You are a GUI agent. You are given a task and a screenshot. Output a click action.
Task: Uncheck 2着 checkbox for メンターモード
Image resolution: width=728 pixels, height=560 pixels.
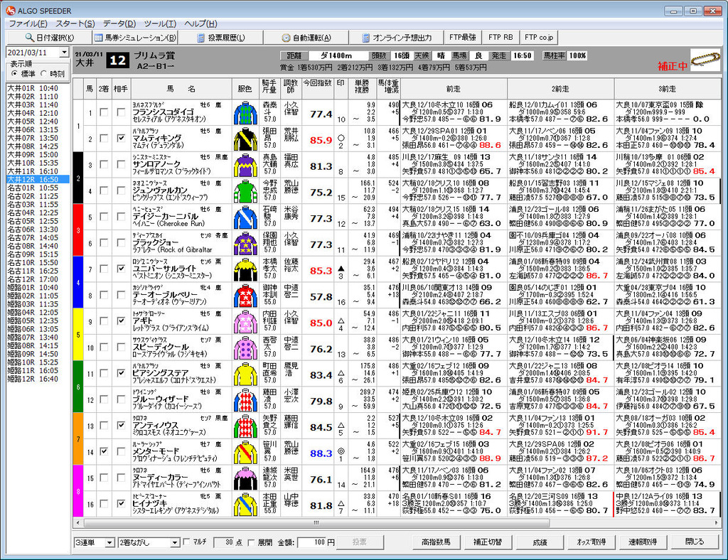[104, 451]
